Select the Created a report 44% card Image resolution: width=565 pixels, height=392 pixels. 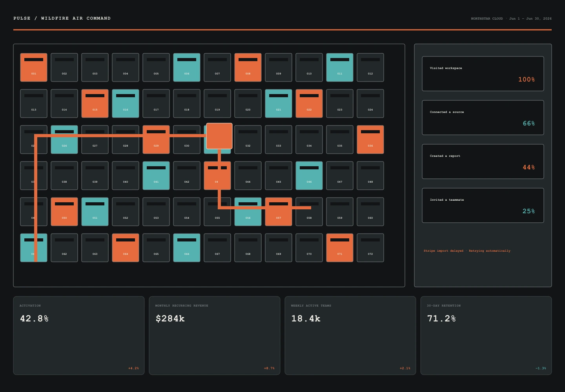(x=483, y=162)
